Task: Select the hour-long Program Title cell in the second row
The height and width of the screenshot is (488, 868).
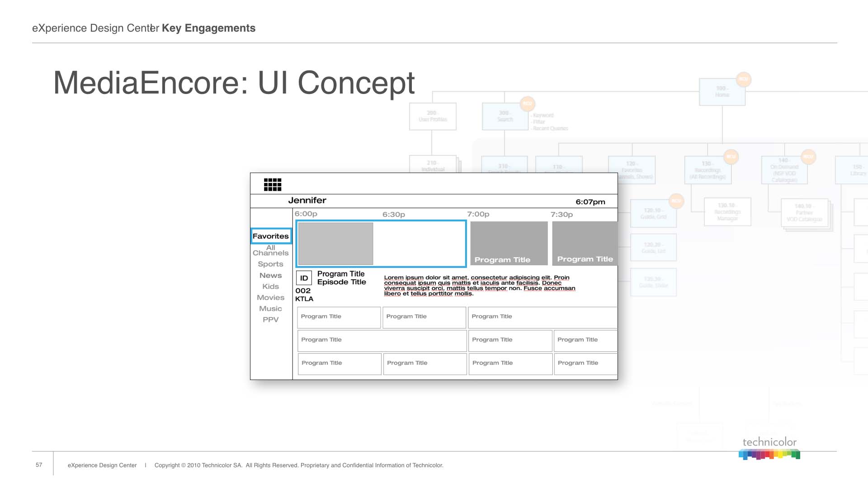Action: point(382,341)
